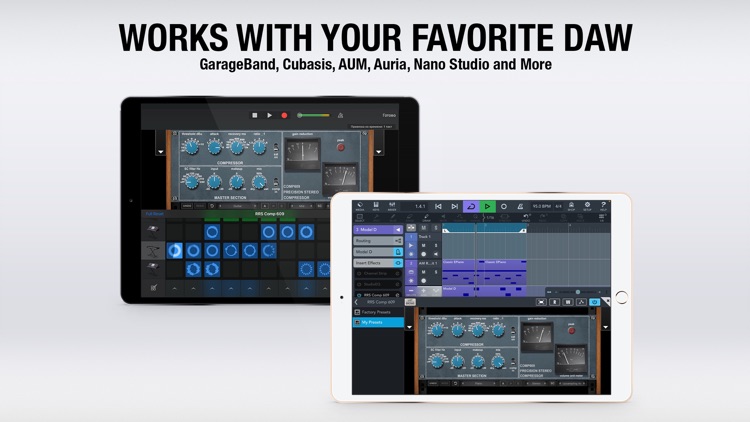Toggle the purple cycle loop button in Cubasis
The height and width of the screenshot is (422, 750).
(471, 206)
